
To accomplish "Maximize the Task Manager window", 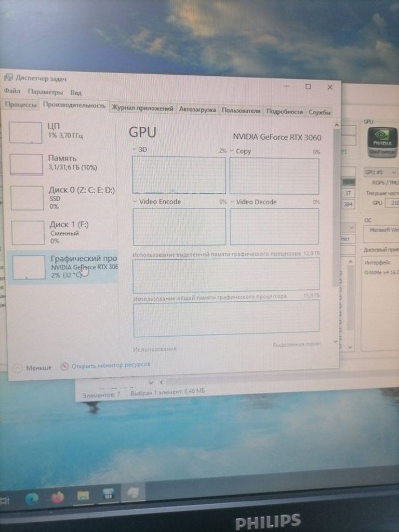I will point(308,87).
